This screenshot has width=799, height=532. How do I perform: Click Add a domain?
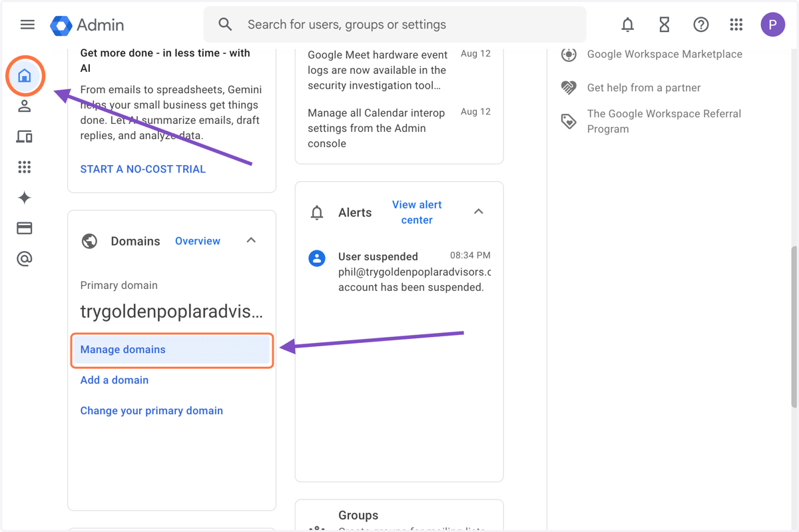[115, 380]
